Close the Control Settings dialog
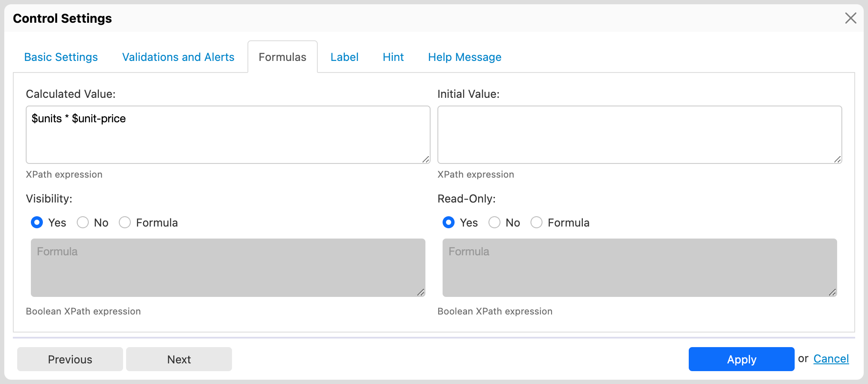 pyautogui.click(x=850, y=18)
